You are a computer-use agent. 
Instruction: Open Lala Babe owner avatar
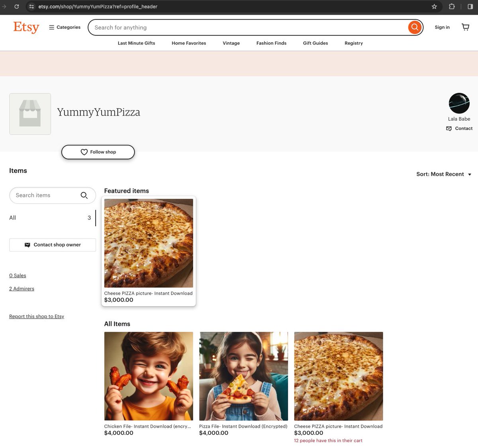459,104
